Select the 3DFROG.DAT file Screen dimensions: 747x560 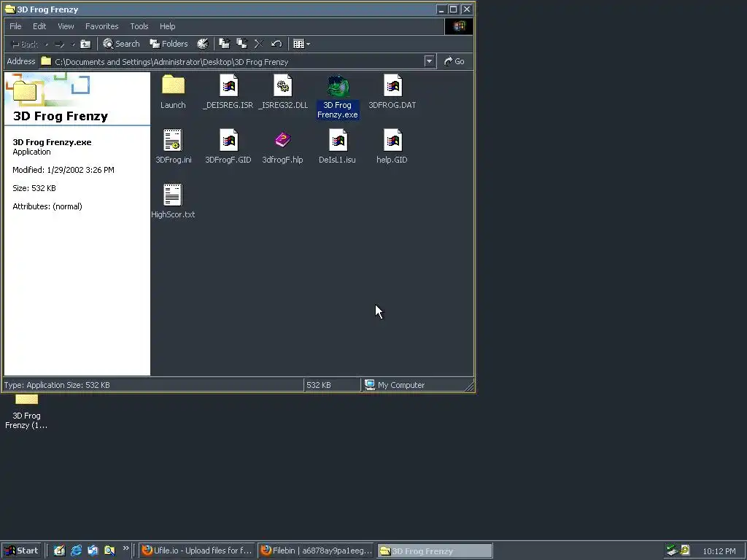(x=392, y=93)
